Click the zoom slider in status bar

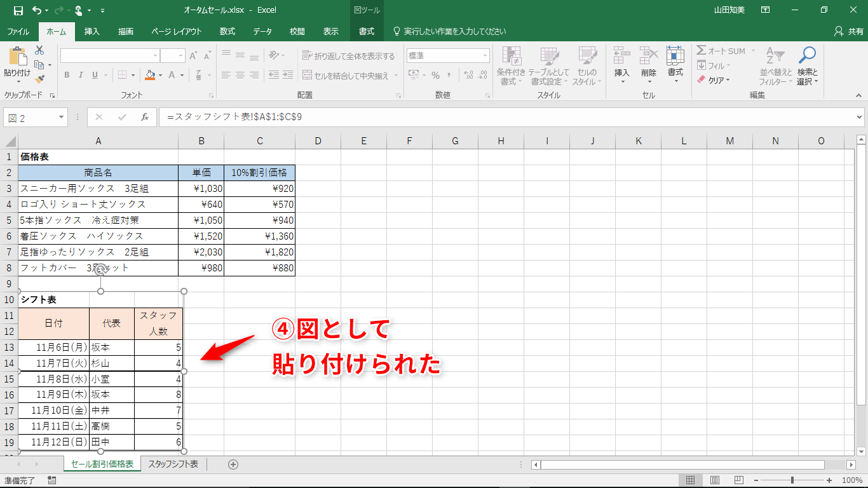tap(792, 480)
